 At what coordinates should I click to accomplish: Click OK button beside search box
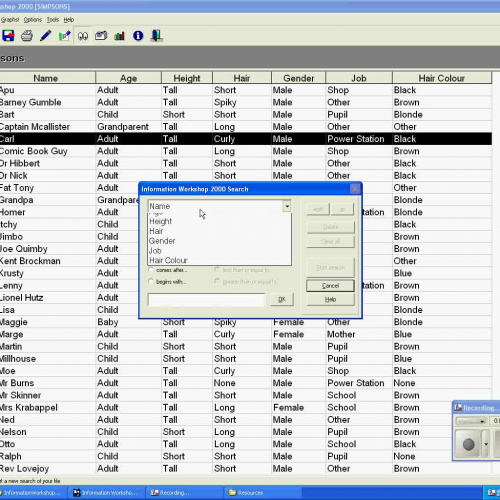tap(282, 299)
